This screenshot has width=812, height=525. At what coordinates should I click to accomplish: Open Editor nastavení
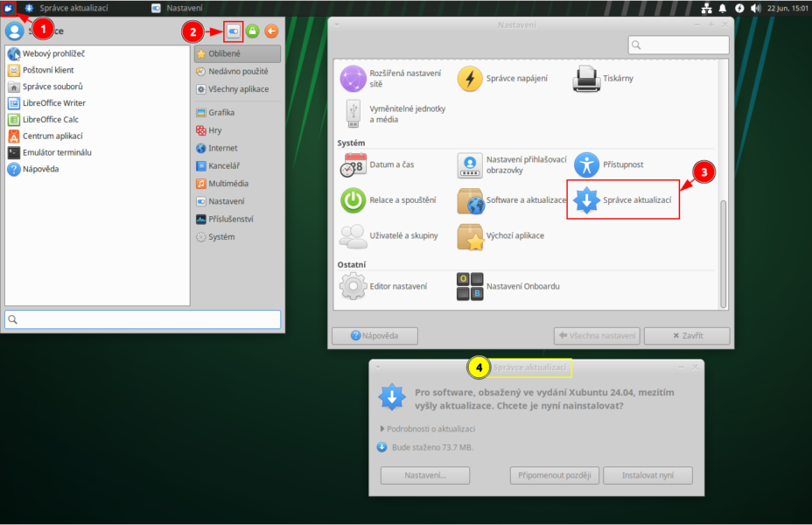384,286
